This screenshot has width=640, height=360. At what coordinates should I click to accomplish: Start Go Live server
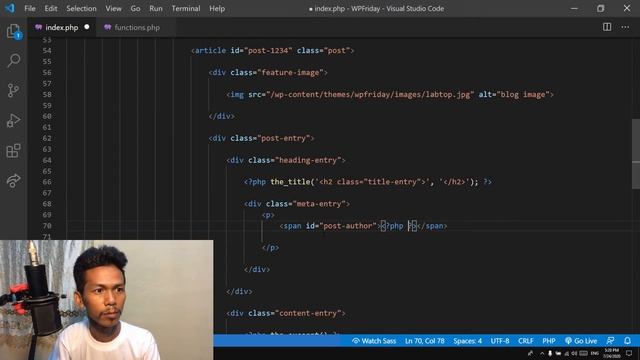[581, 341]
